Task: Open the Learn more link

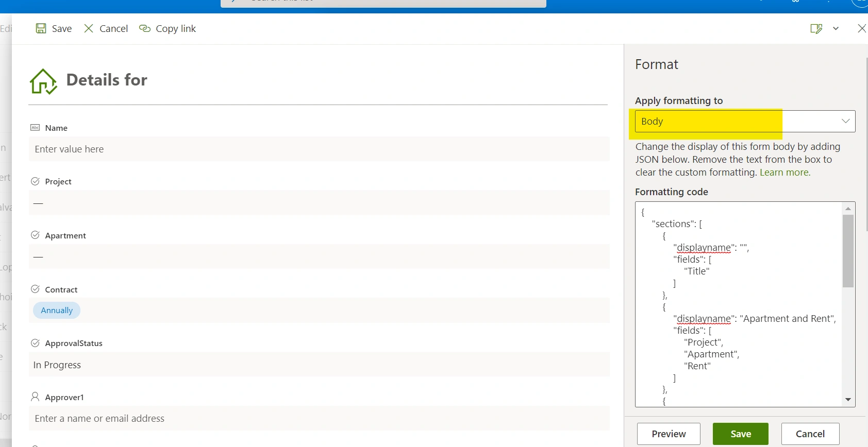Action: [x=785, y=173]
